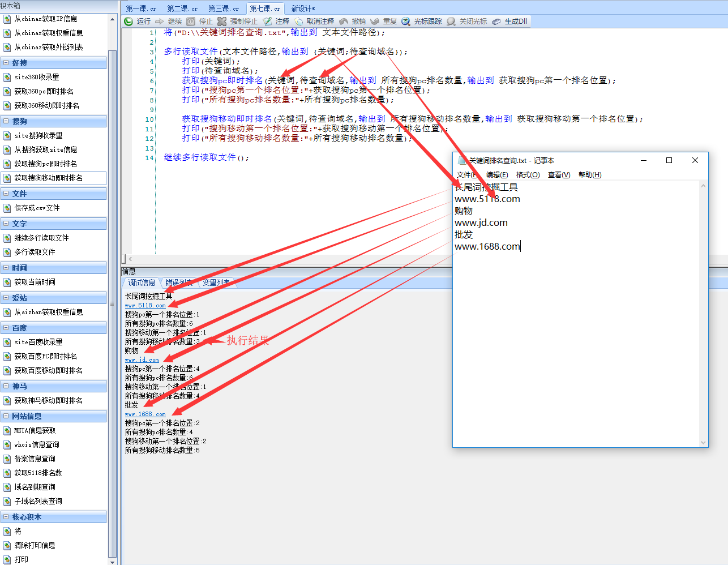Select 获取搜狗移动即时排名 block in toolbox

(48, 178)
